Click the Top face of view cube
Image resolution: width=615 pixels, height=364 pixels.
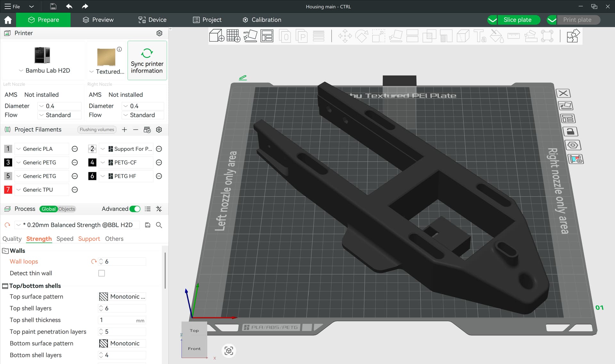click(194, 331)
